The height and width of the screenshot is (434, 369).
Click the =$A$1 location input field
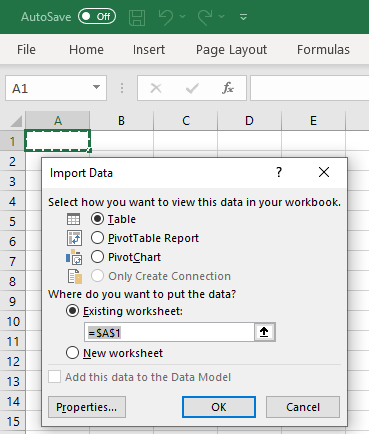tap(169, 332)
